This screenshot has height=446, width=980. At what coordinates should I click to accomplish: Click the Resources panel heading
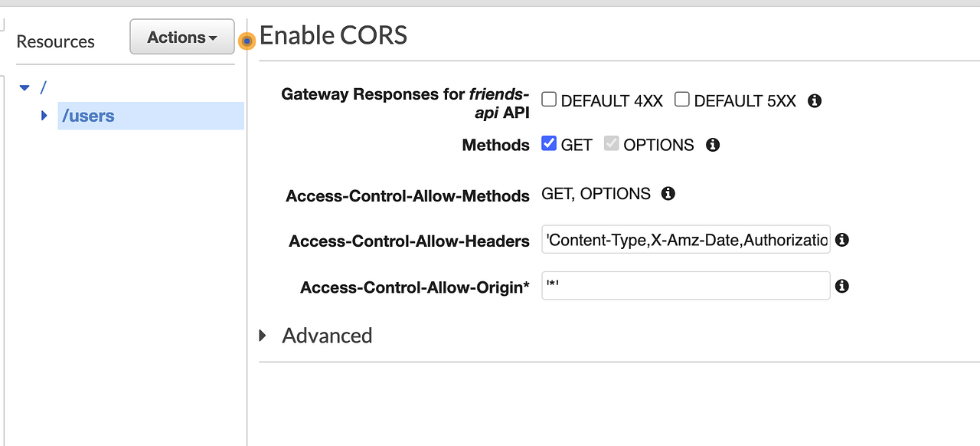(55, 41)
